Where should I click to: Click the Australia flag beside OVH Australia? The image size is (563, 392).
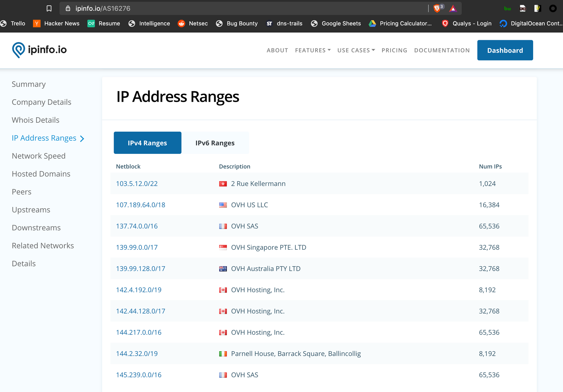point(223,269)
